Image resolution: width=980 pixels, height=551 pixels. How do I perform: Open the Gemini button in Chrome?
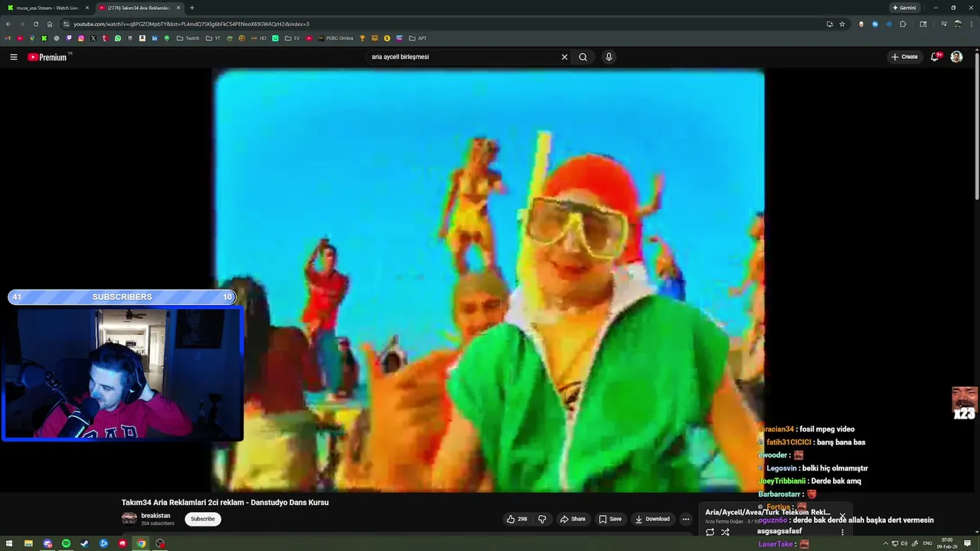(904, 8)
